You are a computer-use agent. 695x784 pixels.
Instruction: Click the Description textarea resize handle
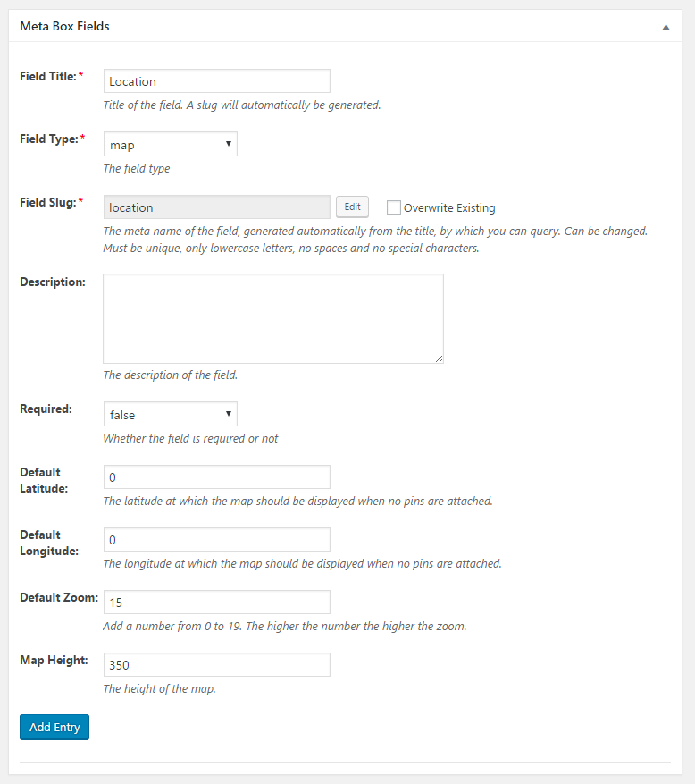pos(439,358)
